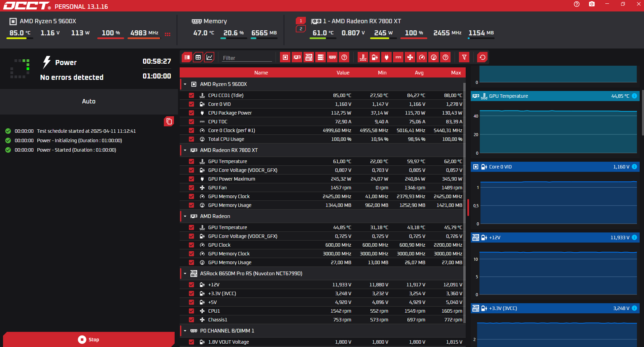Image resolution: width=644 pixels, height=347 pixels.
Task: Collapse the P0 CHANNEL B/DIMM 1 group
Action: [x=185, y=331]
